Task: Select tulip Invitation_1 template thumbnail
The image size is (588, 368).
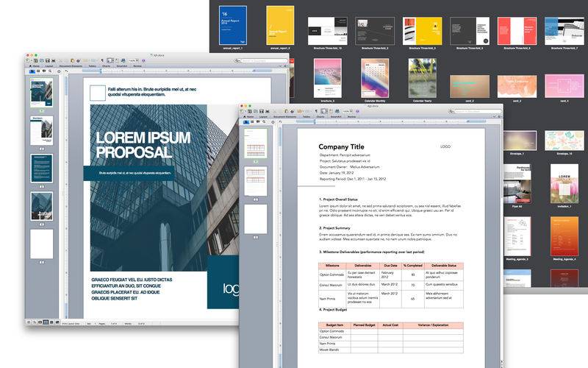Action: pos(564,183)
